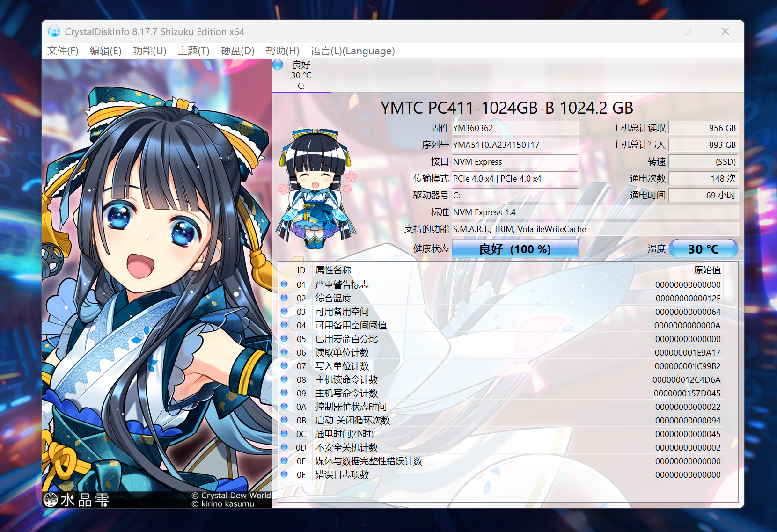Open the 文件(F) menu

point(63,51)
